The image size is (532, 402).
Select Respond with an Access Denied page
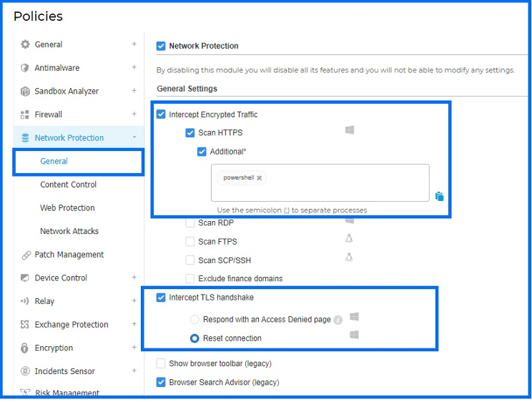click(x=194, y=320)
